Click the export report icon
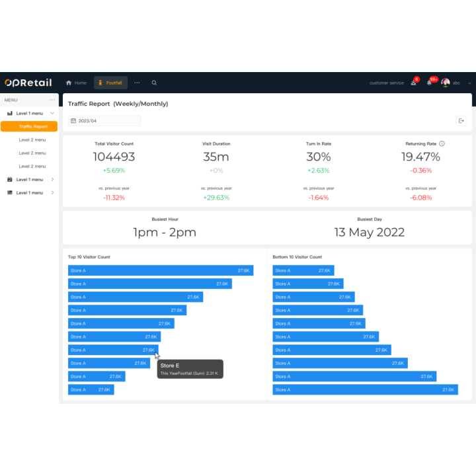 click(x=461, y=120)
